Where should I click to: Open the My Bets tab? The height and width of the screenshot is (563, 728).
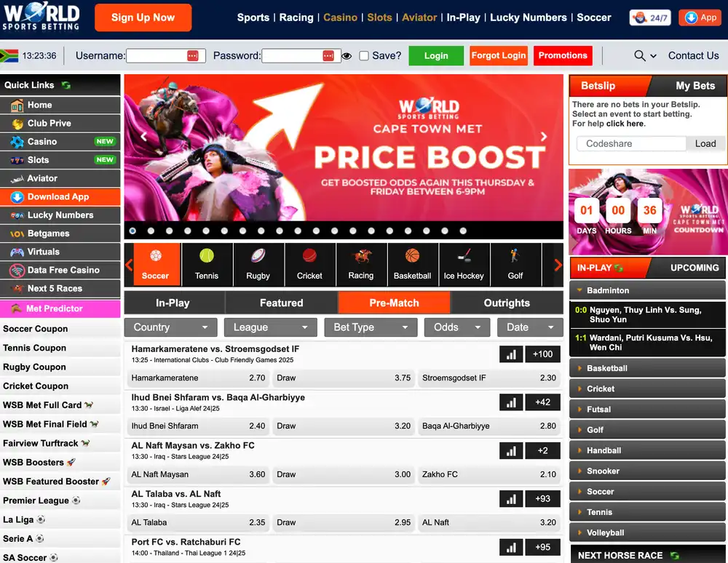(x=695, y=86)
